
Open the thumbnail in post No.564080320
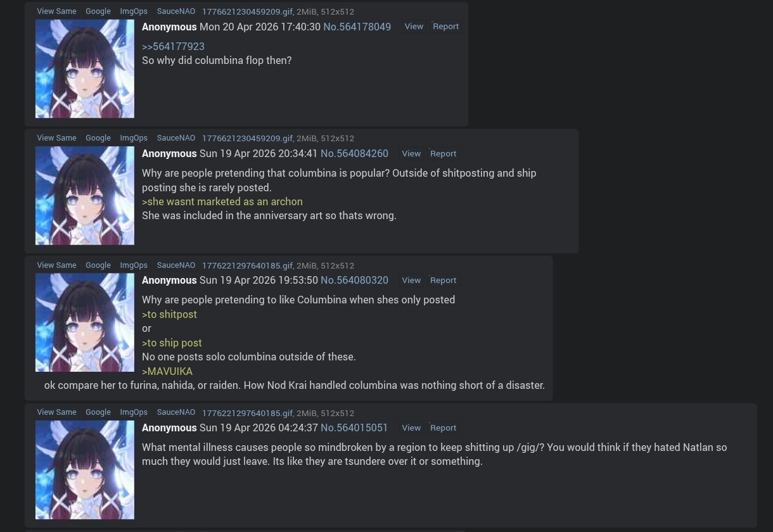pos(85,322)
